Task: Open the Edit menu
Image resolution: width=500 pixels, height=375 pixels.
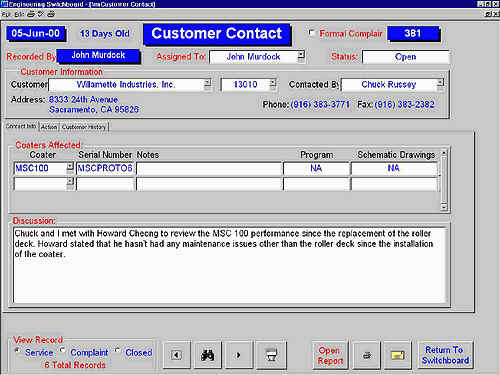Action: pos(19,14)
